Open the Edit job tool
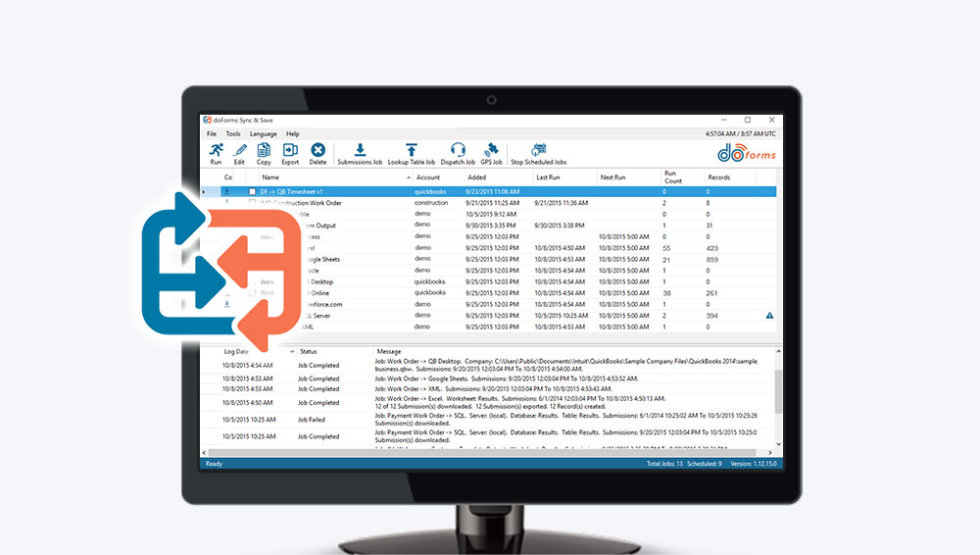The image size is (980, 555). click(x=239, y=153)
